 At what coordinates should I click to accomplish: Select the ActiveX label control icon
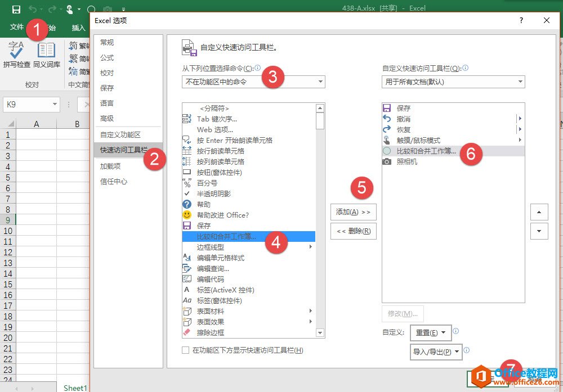(187, 290)
